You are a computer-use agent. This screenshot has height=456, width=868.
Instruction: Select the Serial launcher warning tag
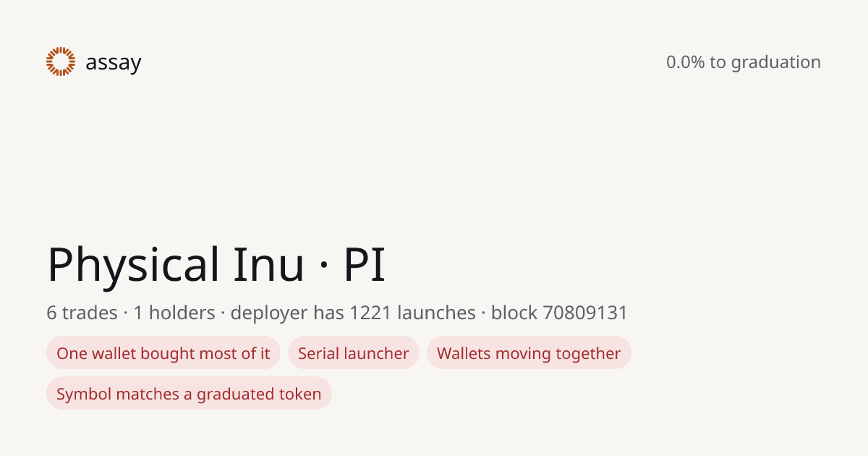point(354,353)
